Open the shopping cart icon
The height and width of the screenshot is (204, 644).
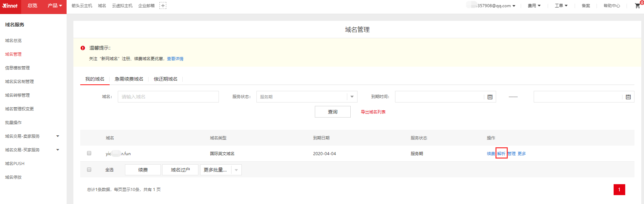pos(637,6)
